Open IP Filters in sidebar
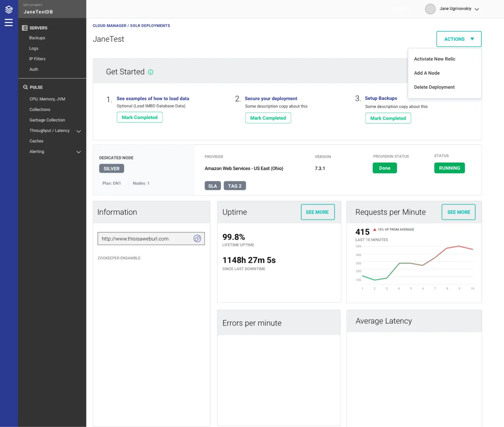 (x=37, y=59)
